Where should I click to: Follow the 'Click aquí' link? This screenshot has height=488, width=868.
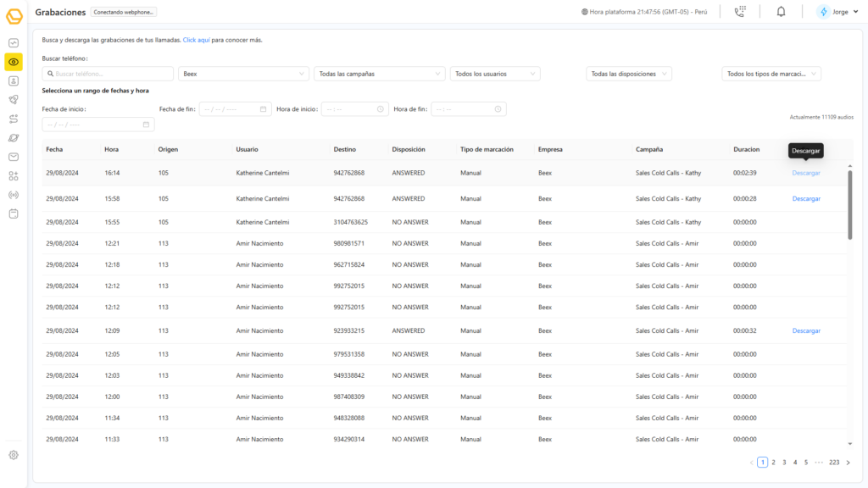(197, 40)
